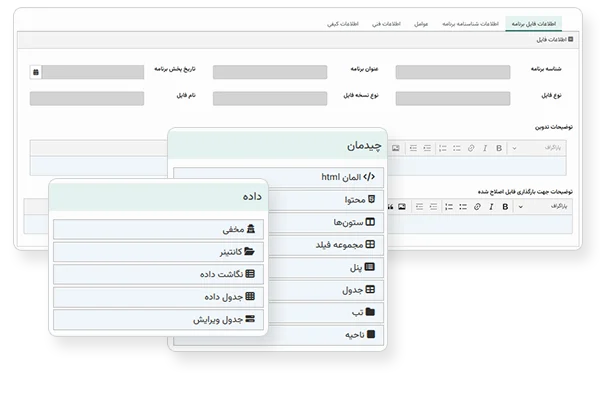Add the نگاشت داده data map component
The image size is (600, 398).
tap(158, 274)
